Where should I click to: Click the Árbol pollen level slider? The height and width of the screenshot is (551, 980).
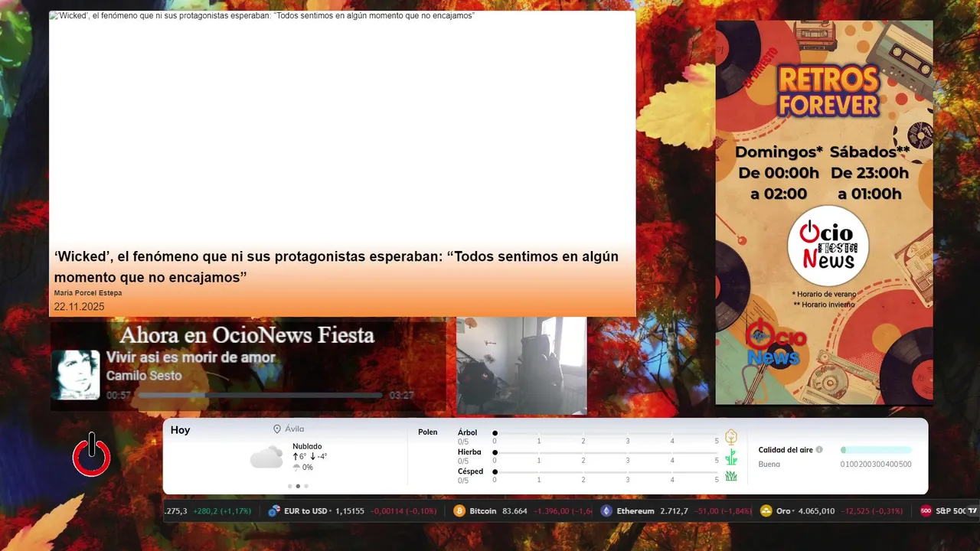click(x=606, y=434)
